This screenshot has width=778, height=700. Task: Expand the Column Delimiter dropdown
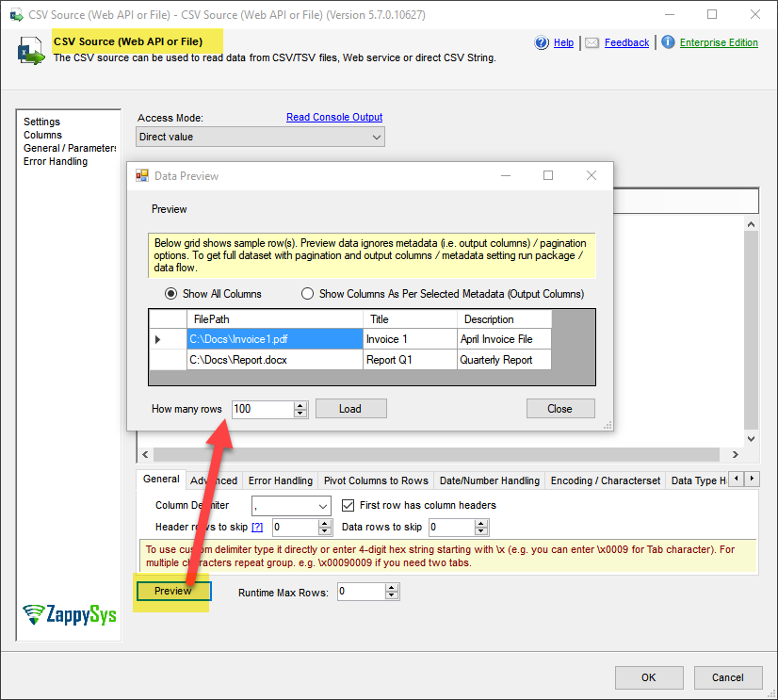[x=322, y=506]
